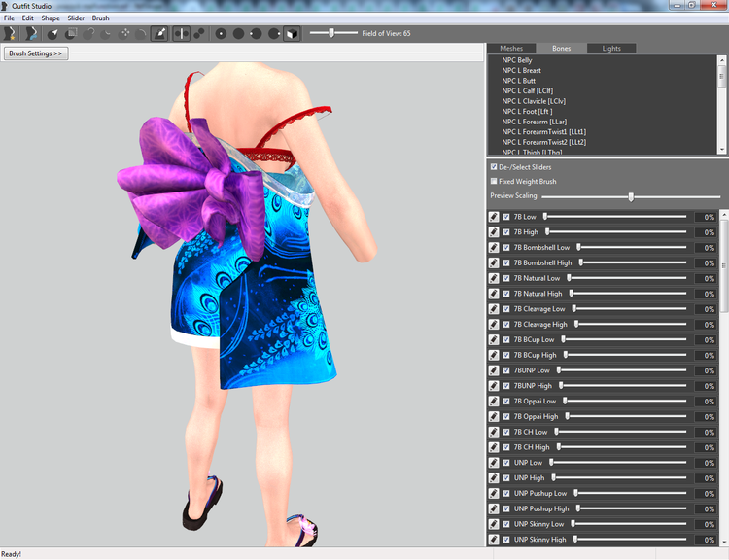
Task: Click the 7B Oppai Low slider track
Action: [624, 401]
